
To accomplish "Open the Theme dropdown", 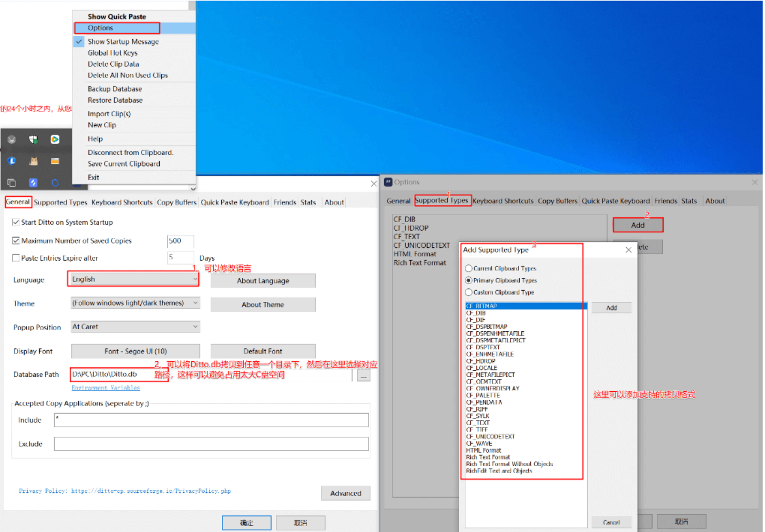I will click(136, 303).
